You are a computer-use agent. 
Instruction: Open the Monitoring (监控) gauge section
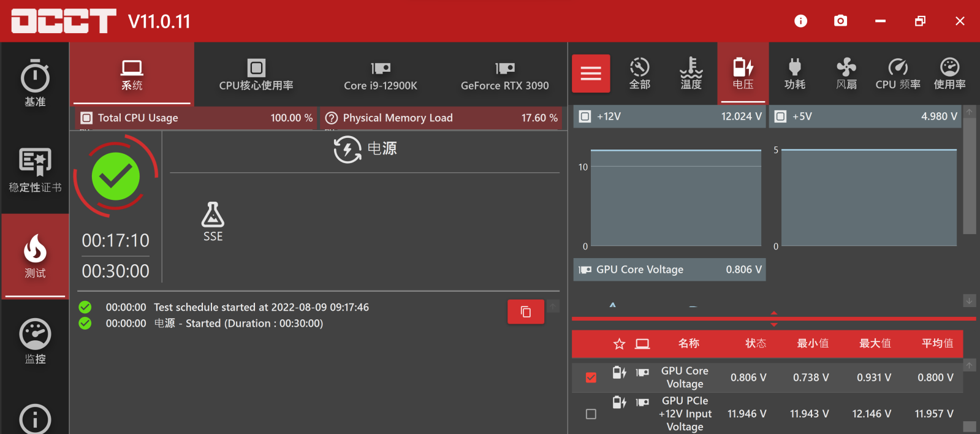pos(35,341)
